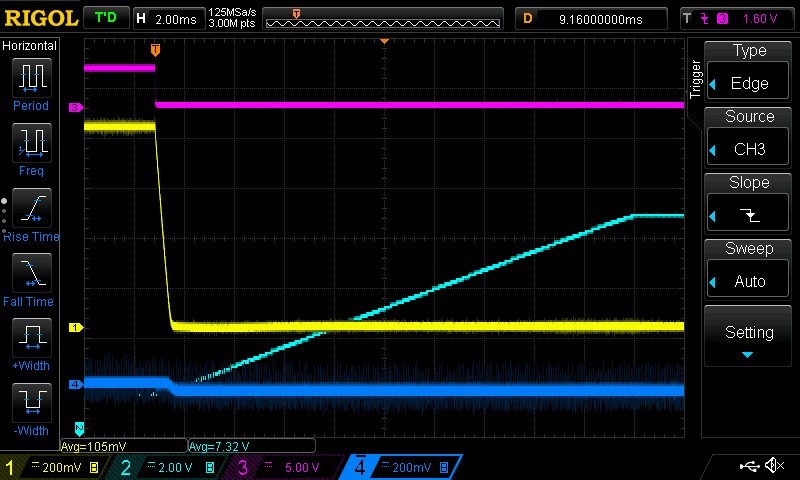Click the delay D 9.16000000ms field
The width and height of the screenshot is (800, 480).
coord(591,19)
